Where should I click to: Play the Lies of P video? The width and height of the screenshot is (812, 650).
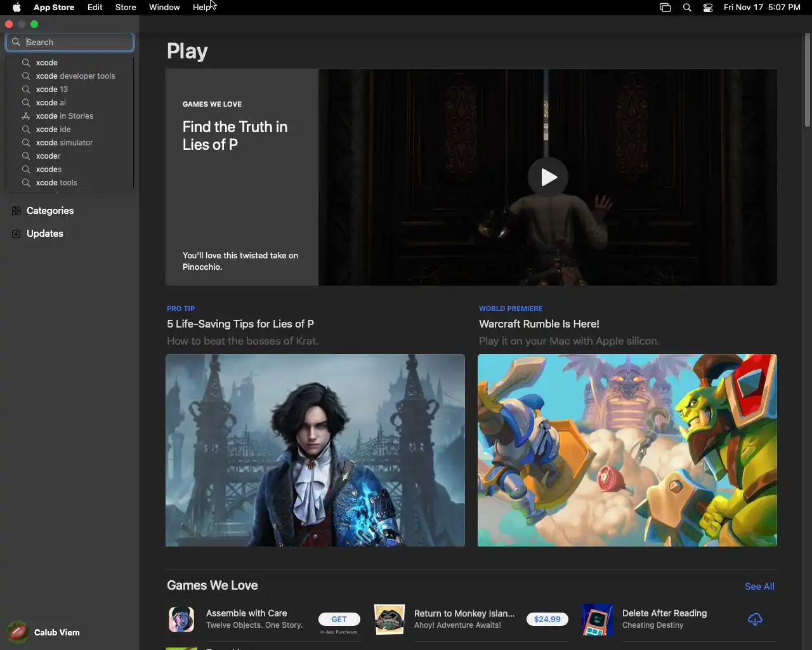pos(548,177)
